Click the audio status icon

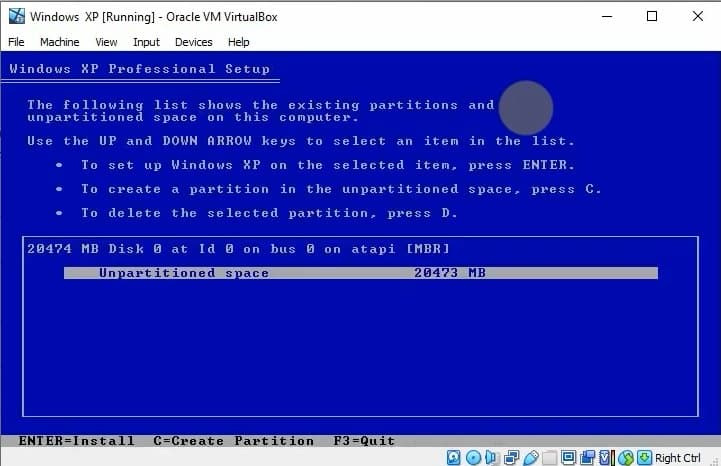491,458
